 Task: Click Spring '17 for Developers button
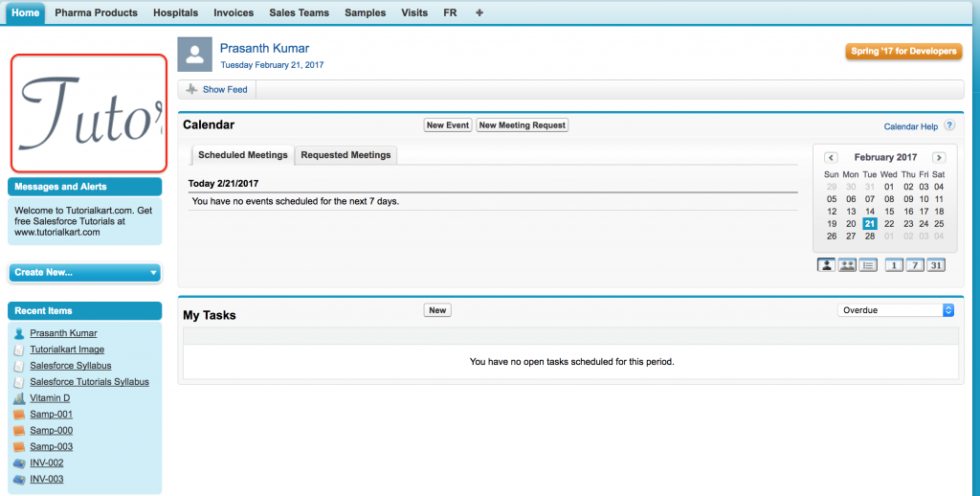click(903, 52)
